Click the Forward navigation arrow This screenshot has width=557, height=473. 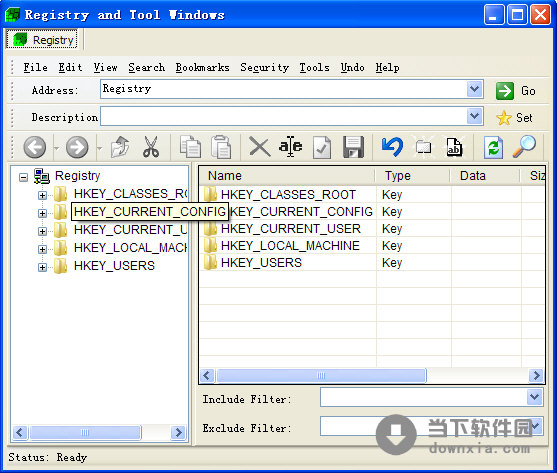pos(77,147)
